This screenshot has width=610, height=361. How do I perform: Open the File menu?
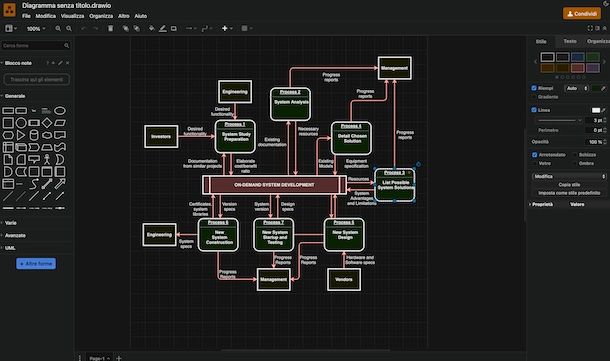click(26, 16)
